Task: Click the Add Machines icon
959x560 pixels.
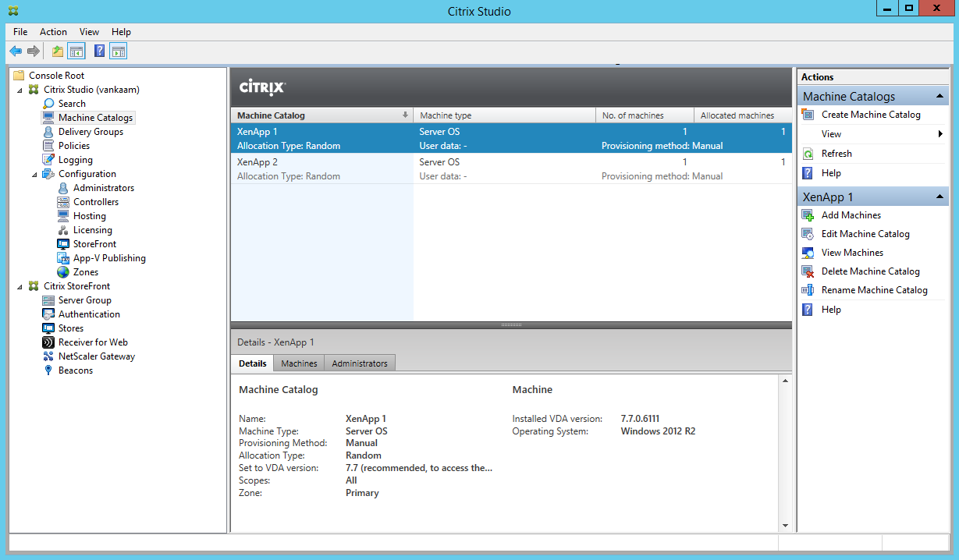Action: (808, 215)
